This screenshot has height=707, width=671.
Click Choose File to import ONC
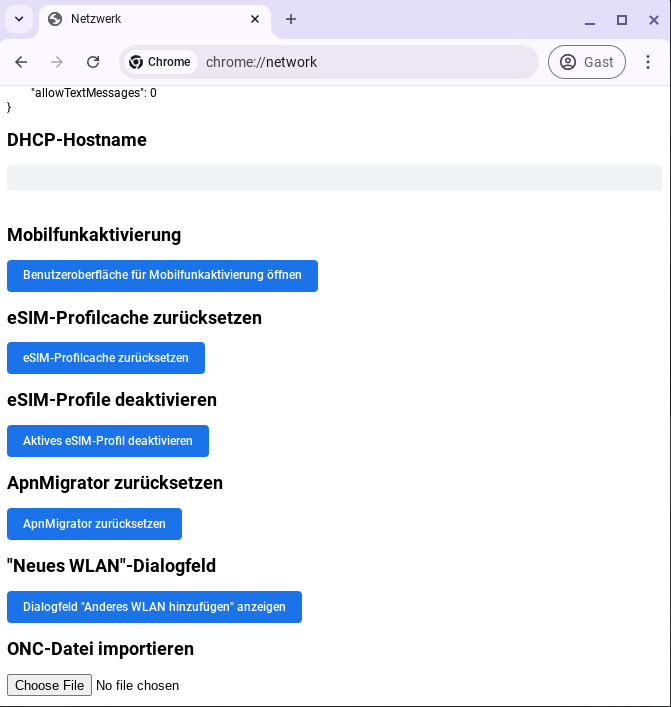pyautogui.click(x=49, y=685)
